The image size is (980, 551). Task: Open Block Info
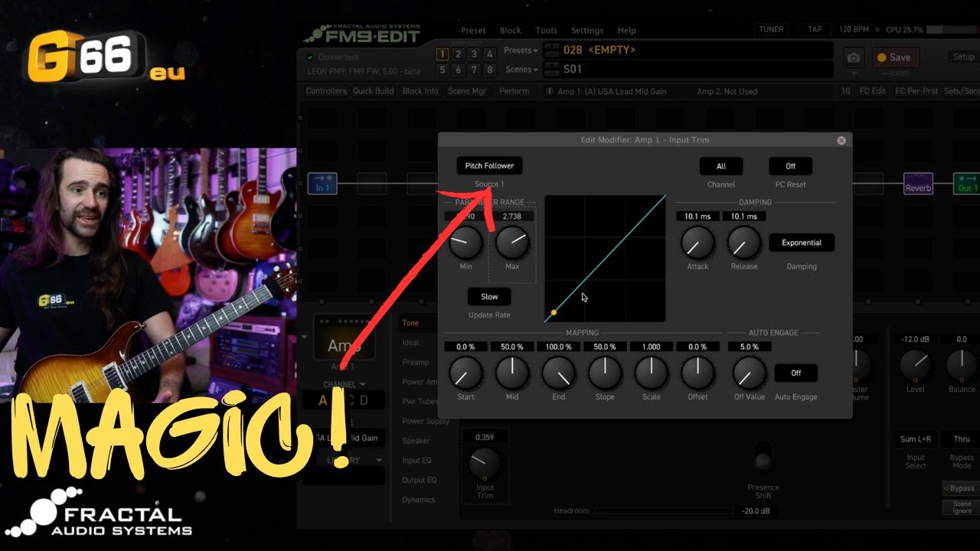[x=420, y=91]
